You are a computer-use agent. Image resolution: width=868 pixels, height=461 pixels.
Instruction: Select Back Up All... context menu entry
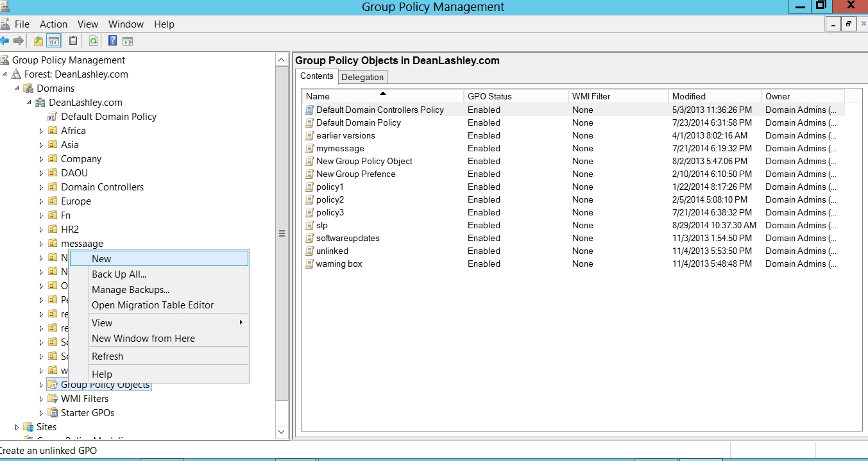119,274
